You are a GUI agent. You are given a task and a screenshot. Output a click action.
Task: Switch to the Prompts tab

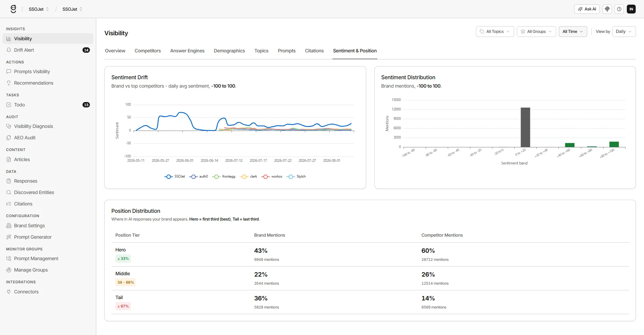[x=286, y=51]
